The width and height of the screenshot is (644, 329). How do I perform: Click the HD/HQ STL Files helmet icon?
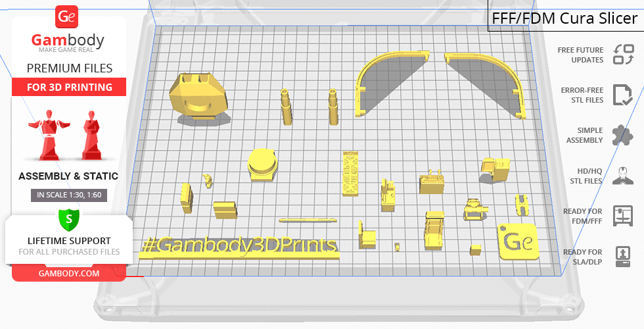click(x=623, y=176)
